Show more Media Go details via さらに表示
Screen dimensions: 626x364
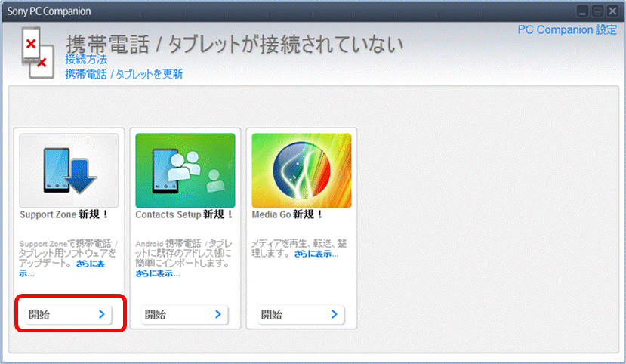(316, 254)
